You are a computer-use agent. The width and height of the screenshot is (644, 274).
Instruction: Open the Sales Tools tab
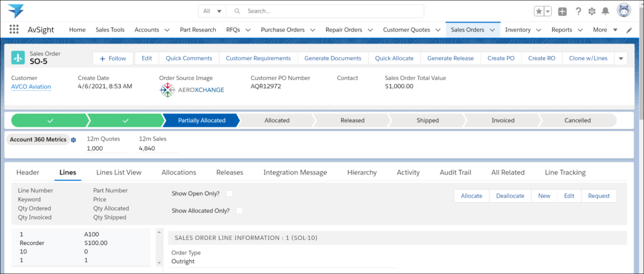coord(110,30)
